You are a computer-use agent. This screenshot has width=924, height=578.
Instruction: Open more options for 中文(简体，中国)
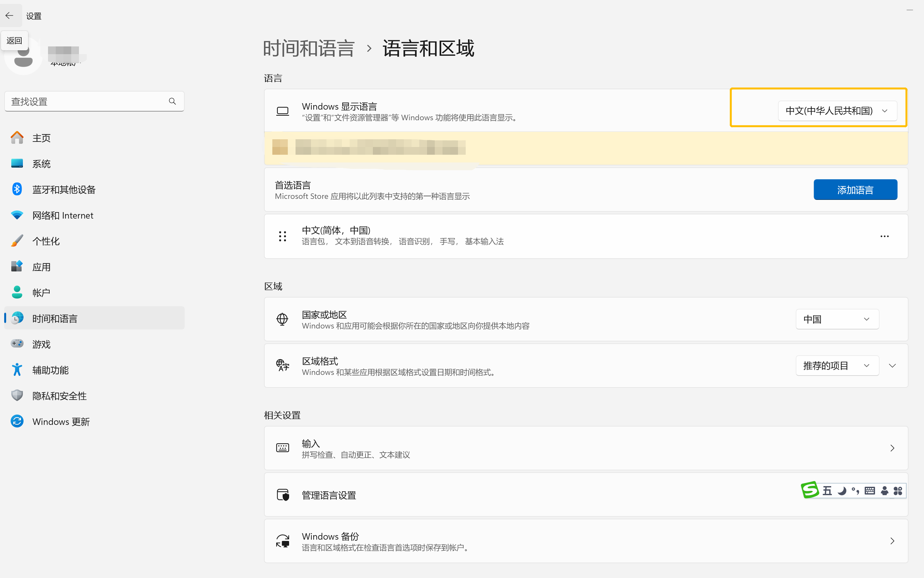(884, 236)
